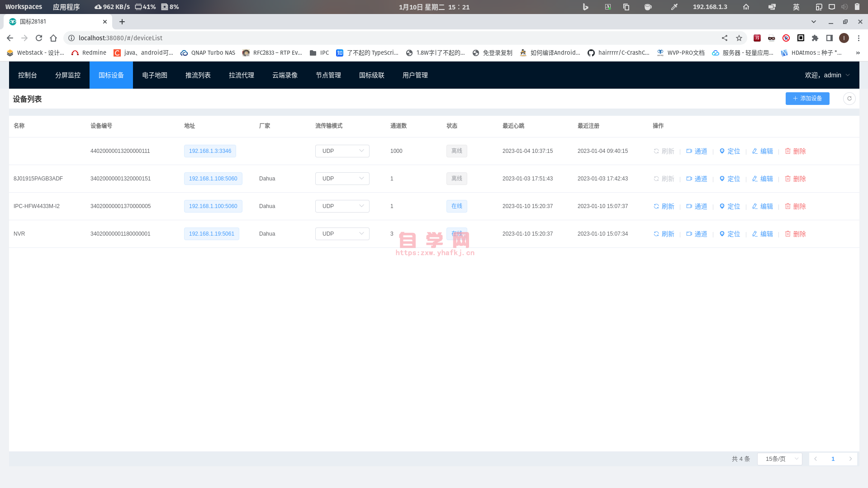Viewport: 868px width, 488px height.
Task: Open 通道 for device 192.168.1.3:3346
Action: point(697,151)
